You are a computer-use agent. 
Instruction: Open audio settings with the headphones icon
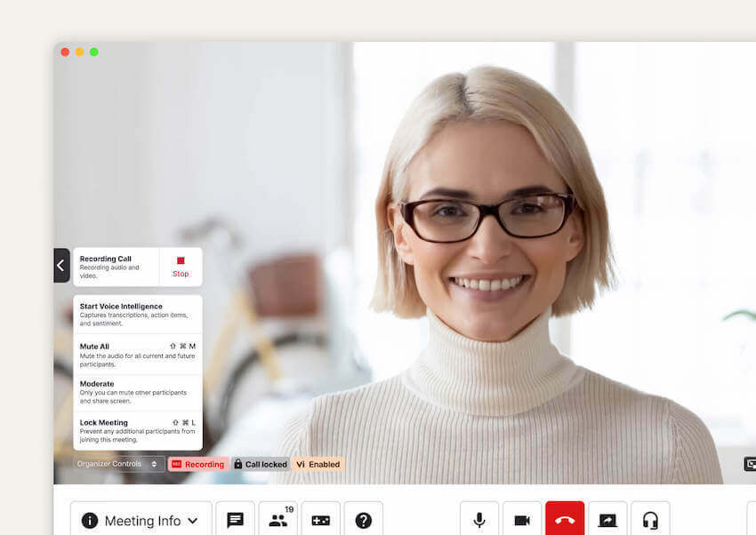pyautogui.click(x=650, y=521)
